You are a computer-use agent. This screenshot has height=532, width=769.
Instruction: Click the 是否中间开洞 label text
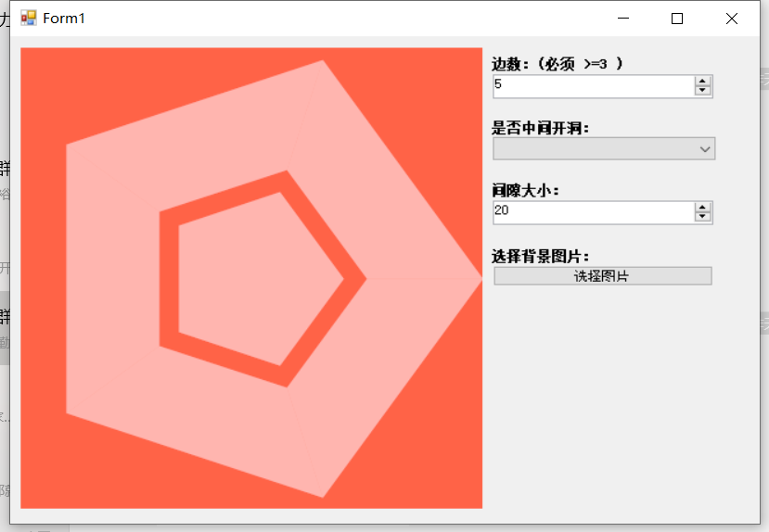(x=540, y=128)
